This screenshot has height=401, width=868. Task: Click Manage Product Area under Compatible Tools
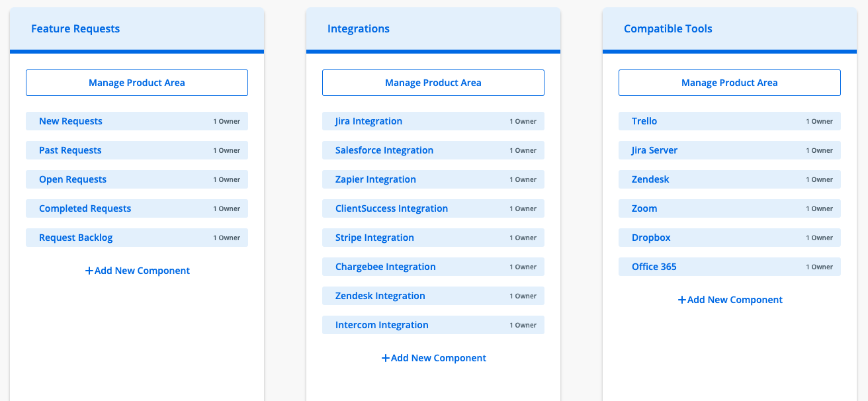click(x=729, y=83)
